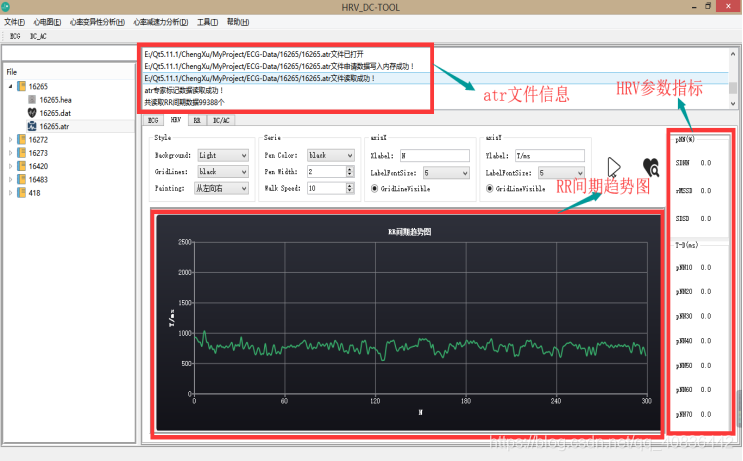Viewport: 743px width, 461px height.
Task: Switch to the RR tab
Action: point(197,120)
